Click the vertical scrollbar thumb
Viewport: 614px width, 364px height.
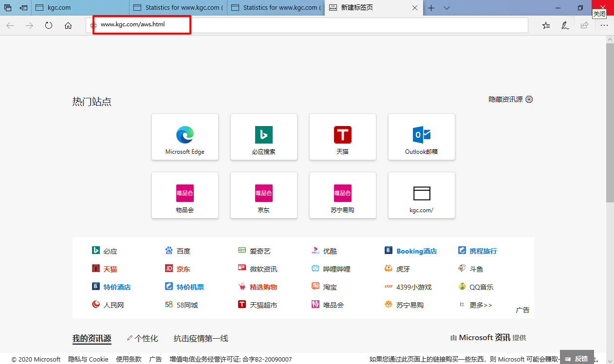[610, 123]
